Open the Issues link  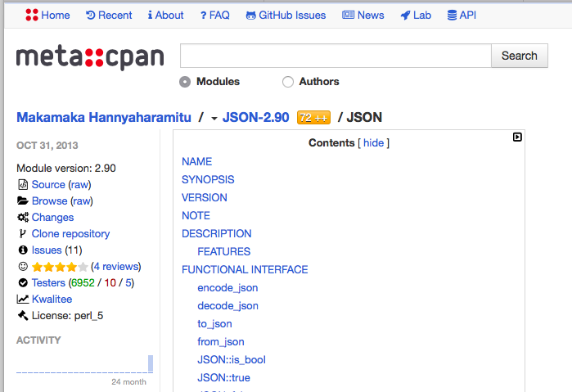pos(47,250)
